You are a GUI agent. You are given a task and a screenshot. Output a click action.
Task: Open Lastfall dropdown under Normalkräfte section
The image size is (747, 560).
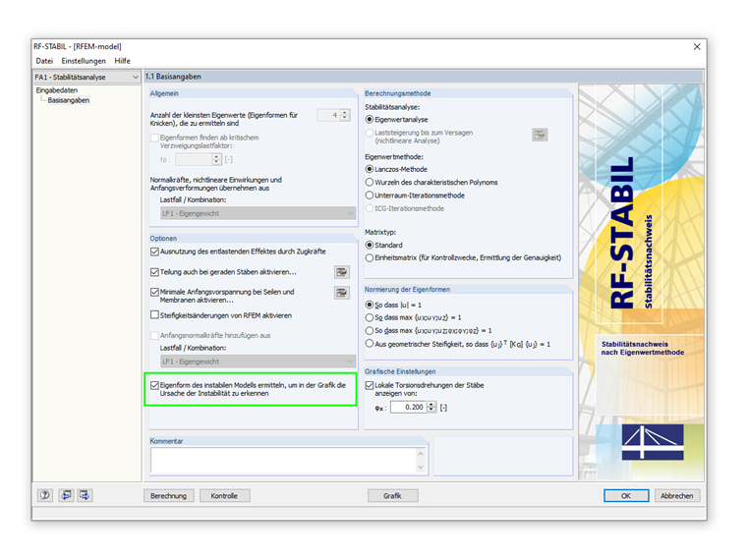(x=258, y=213)
